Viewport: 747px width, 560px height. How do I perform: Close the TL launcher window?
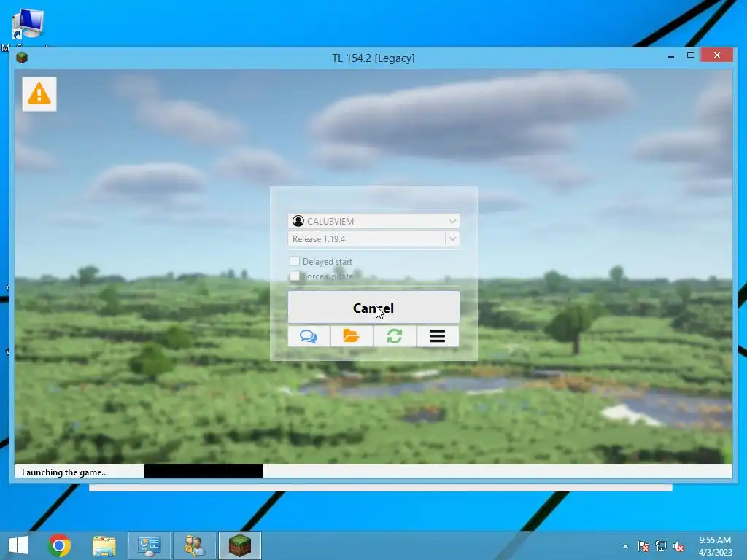coord(717,55)
